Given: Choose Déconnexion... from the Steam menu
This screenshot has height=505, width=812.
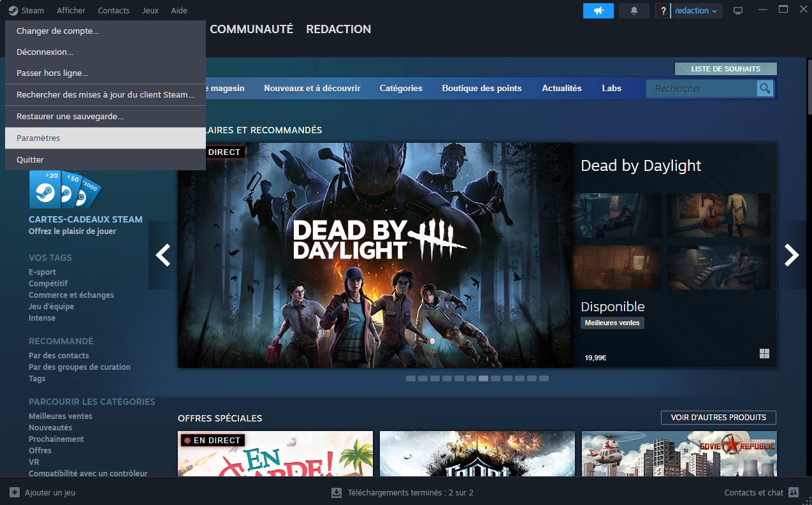Looking at the screenshot, I should pyautogui.click(x=105, y=52).
